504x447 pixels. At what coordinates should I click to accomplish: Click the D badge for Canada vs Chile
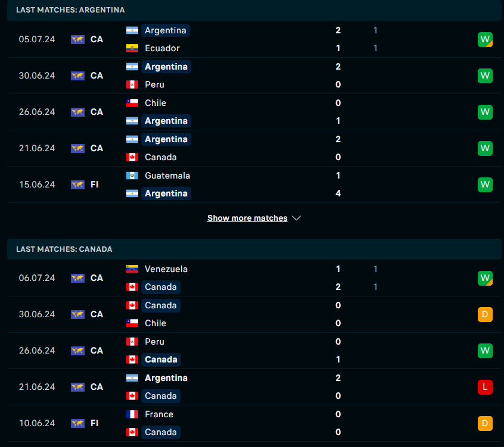pos(485,314)
